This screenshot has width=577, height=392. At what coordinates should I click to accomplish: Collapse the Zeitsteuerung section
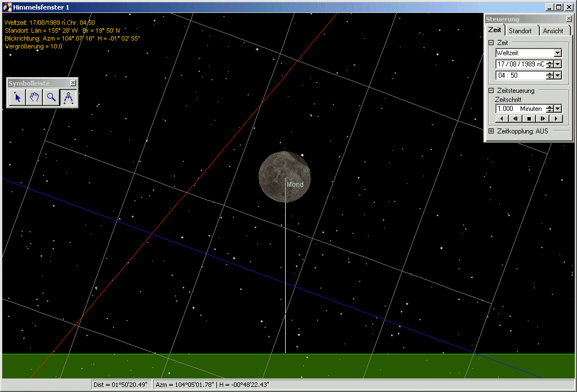point(491,91)
